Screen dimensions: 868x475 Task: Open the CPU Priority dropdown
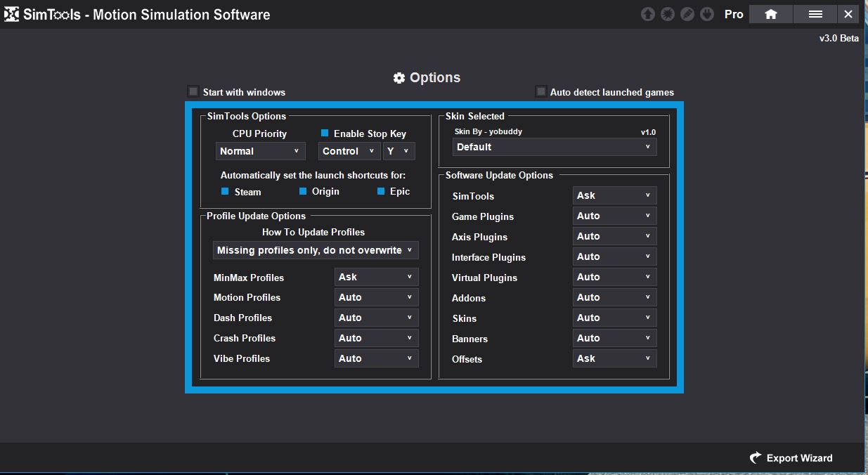(x=260, y=151)
